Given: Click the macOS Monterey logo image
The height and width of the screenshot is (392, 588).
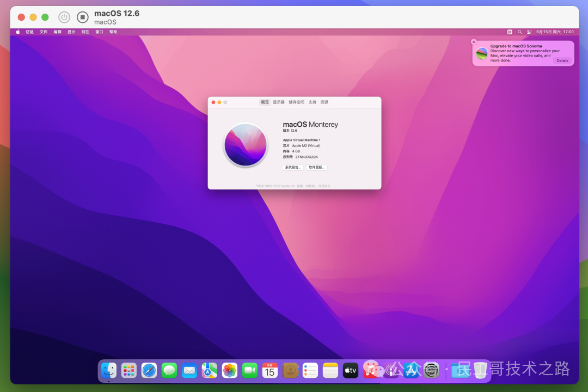Looking at the screenshot, I should (246, 145).
